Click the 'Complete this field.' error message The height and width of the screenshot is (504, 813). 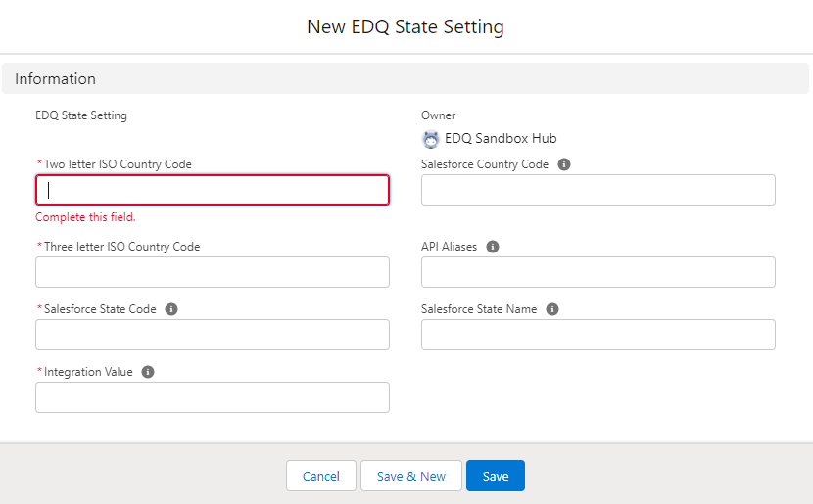pos(85,217)
